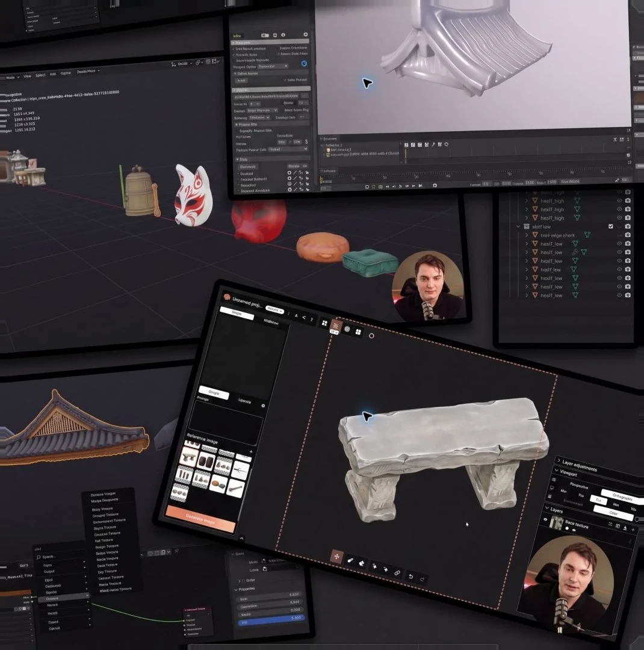
Task: Expand the Layer adjustments section
Action: [x=558, y=460]
